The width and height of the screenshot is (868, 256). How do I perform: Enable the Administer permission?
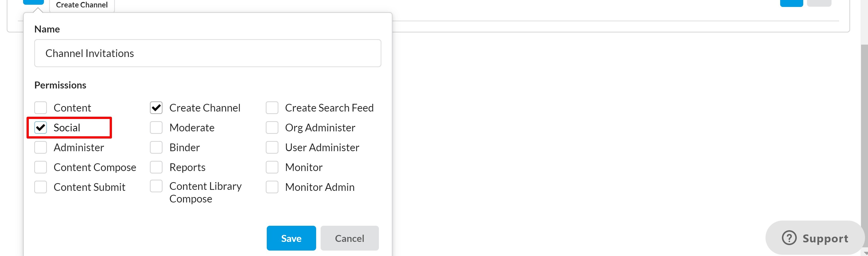coord(40,148)
